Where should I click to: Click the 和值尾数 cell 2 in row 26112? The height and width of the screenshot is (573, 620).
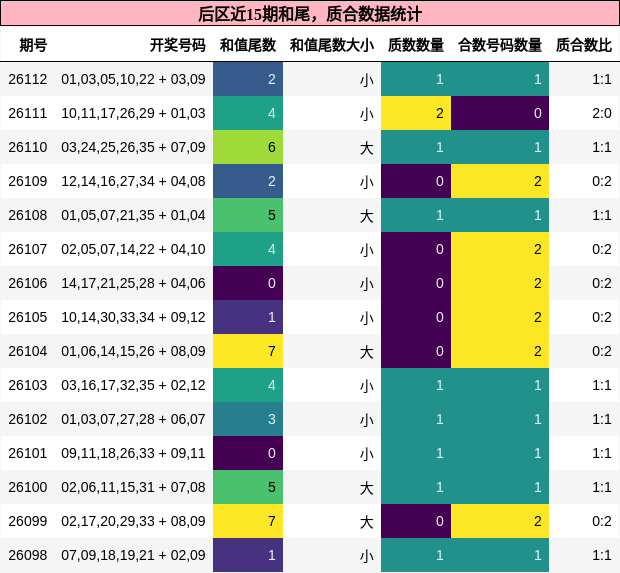click(248, 79)
